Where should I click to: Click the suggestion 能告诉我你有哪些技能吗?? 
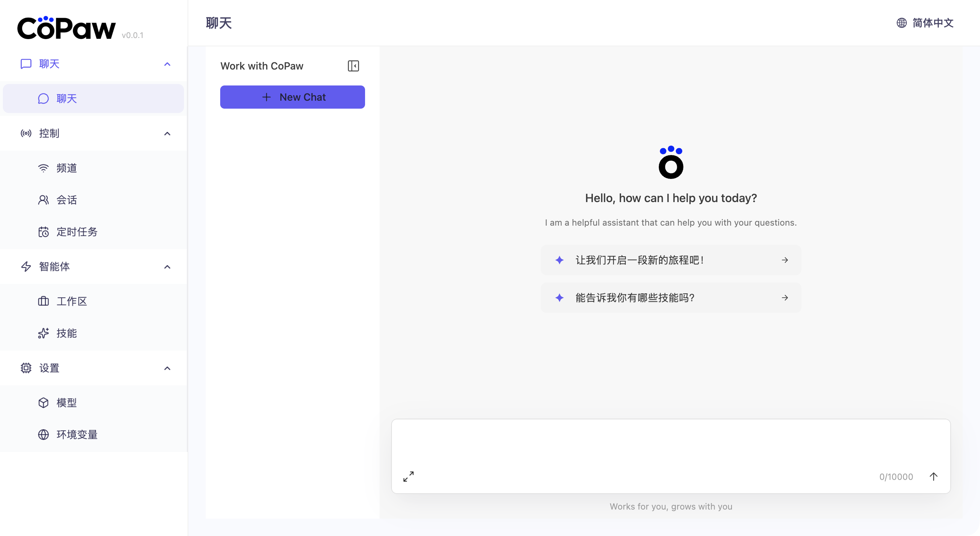pos(671,298)
